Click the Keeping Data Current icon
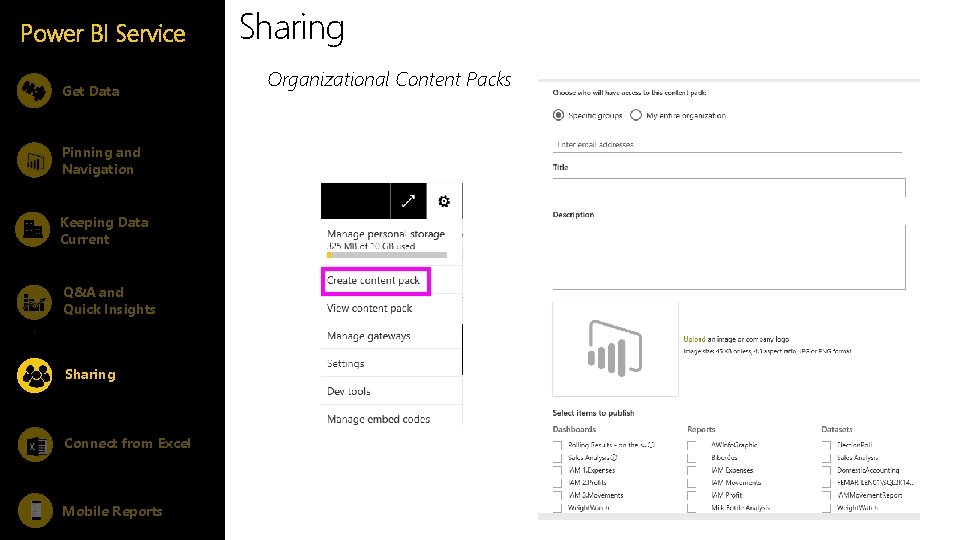 (33, 230)
